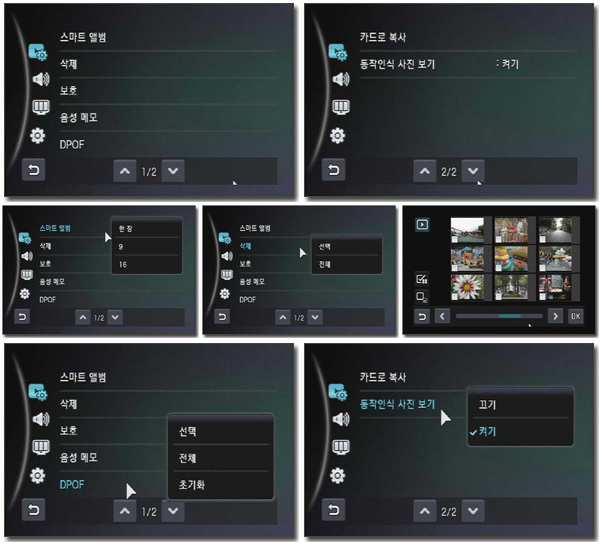Open gear settings icon beside the 초기화 popup

coord(38,476)
